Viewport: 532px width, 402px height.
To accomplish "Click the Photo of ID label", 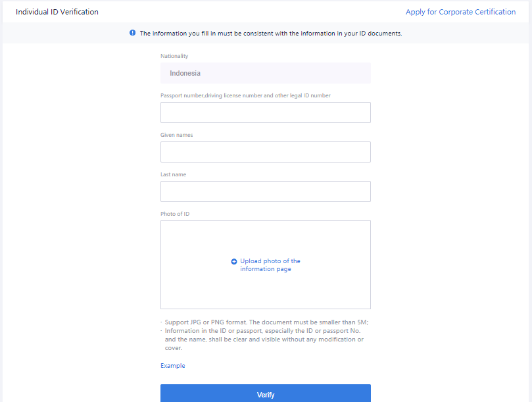I will (x=175, y=214).
